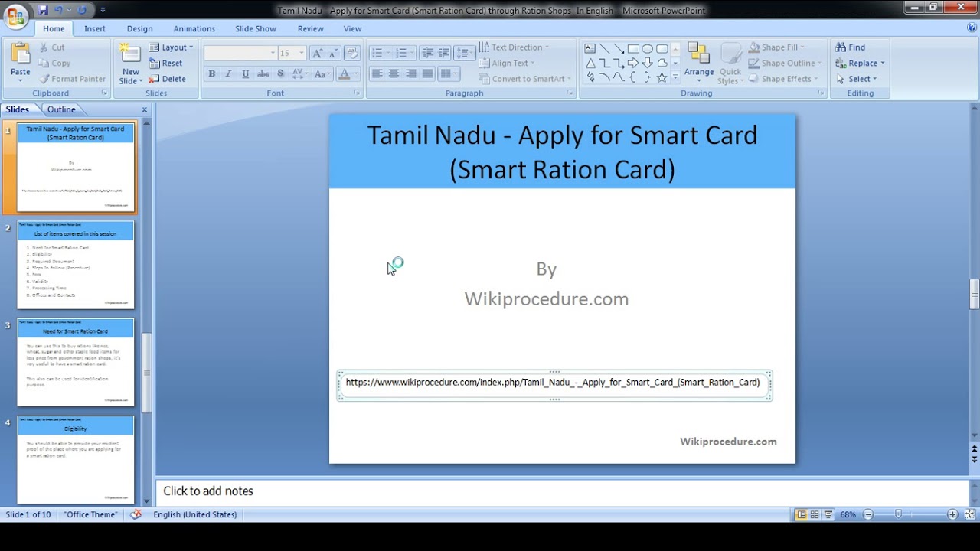This screenshot has width=980, height=551.
Task: Justify text alignment
Action: 427,73
